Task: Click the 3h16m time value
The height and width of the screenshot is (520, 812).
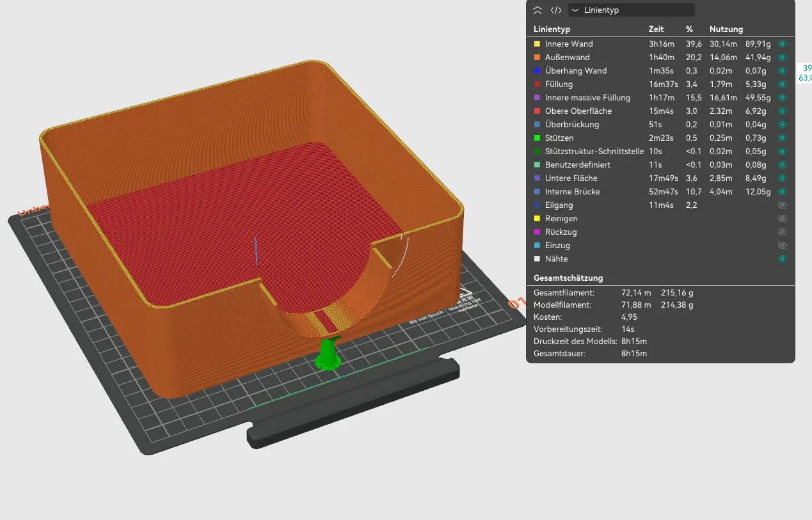Action: click(661, 44)
